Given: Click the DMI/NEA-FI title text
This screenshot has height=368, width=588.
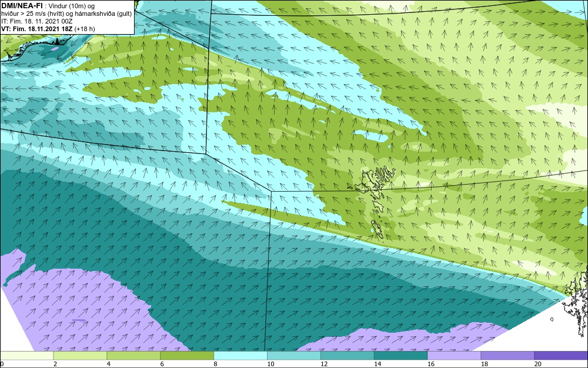Looking at the screenshot, I should coord(22,6).
